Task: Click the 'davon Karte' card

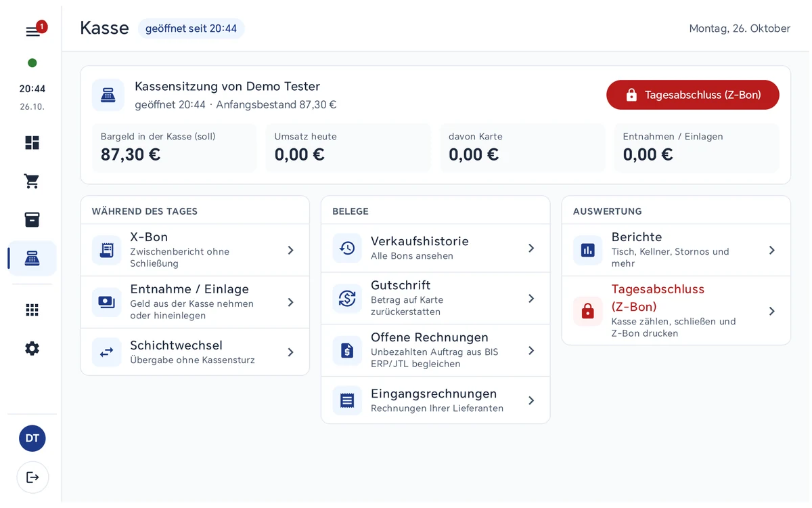Action: (522, 148)
